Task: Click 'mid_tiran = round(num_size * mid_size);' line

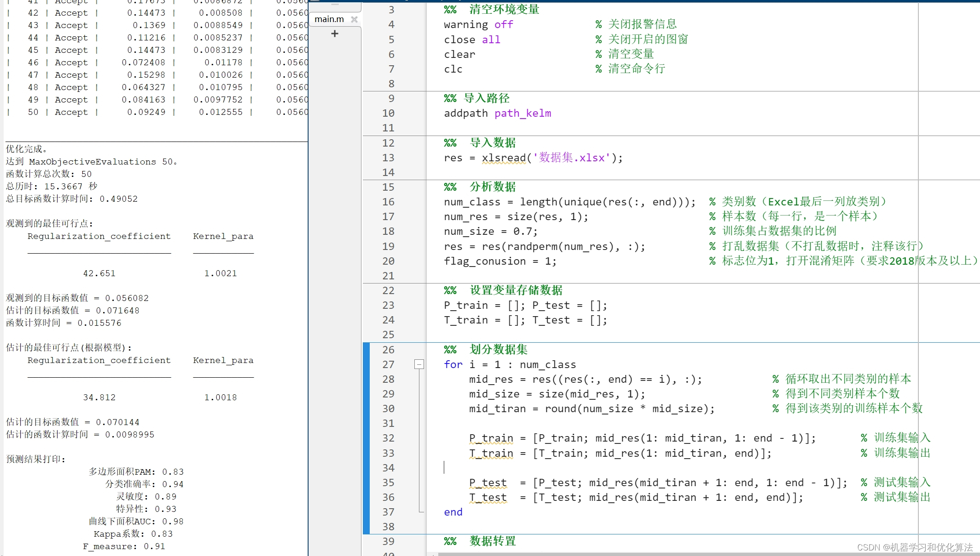Action: click(x=592, y=409)
